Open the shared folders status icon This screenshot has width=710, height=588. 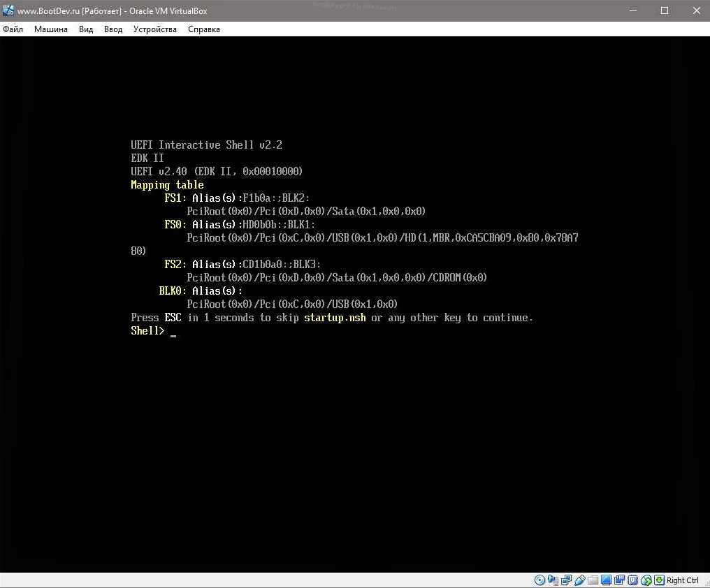click(x=591, y=580)
